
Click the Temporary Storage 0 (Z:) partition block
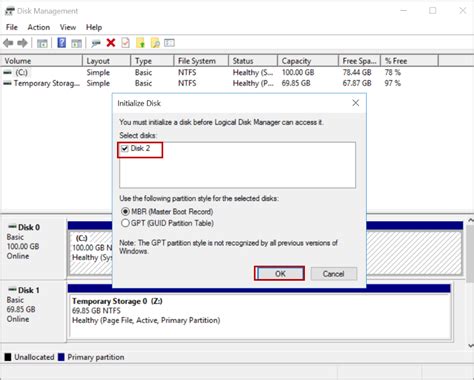pyautogui.click(x=259, y=316)
